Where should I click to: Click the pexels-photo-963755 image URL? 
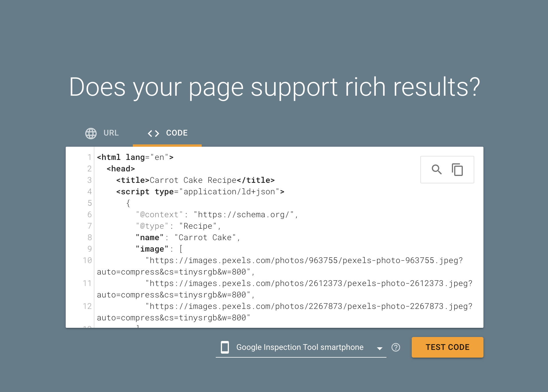coord(304,260)
